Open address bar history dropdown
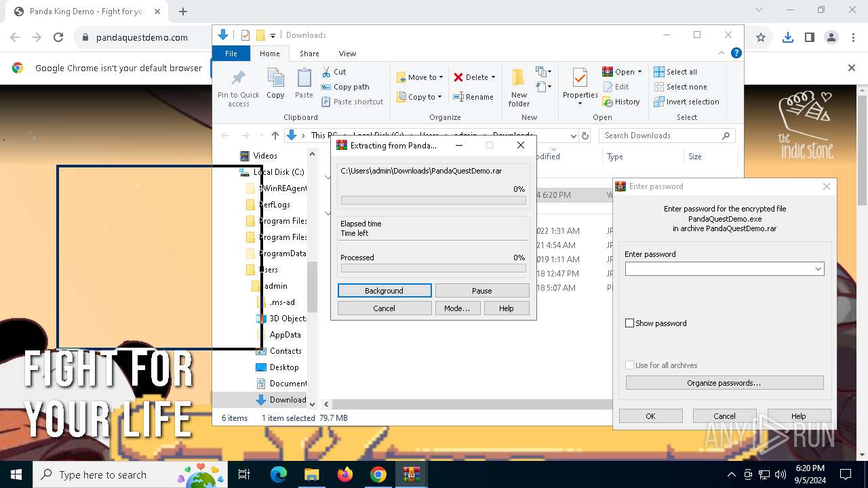Image resolution: width=868 pixels, height=488 pixels. click(574, 136)
